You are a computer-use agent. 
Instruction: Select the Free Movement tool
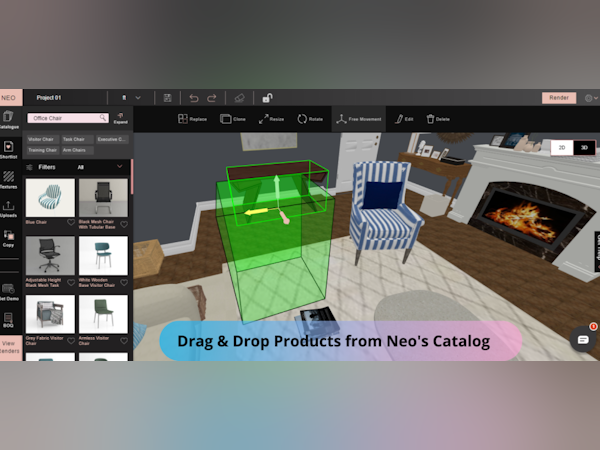pos(359,119)
